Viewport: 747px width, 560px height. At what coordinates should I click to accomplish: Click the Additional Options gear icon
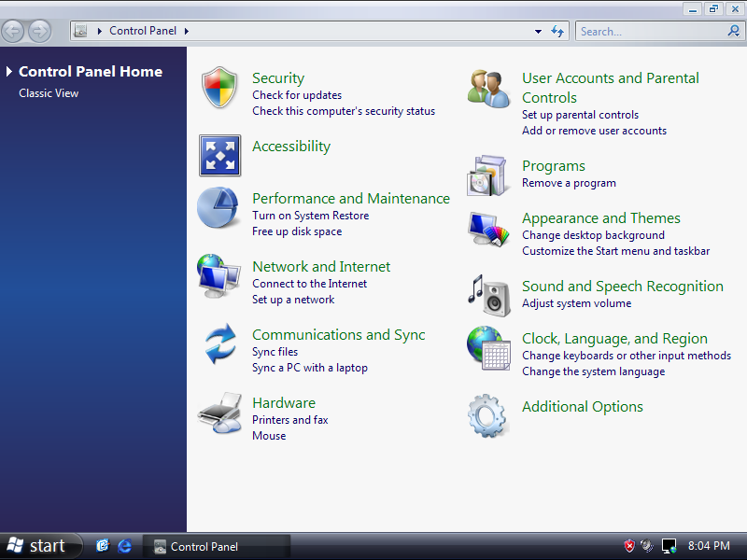tap(486, 415)
